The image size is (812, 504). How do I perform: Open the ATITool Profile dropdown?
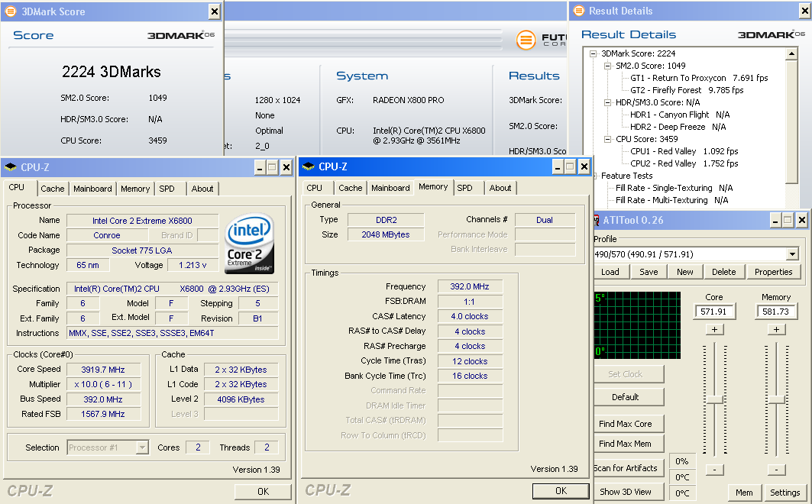tap(792, 254)
